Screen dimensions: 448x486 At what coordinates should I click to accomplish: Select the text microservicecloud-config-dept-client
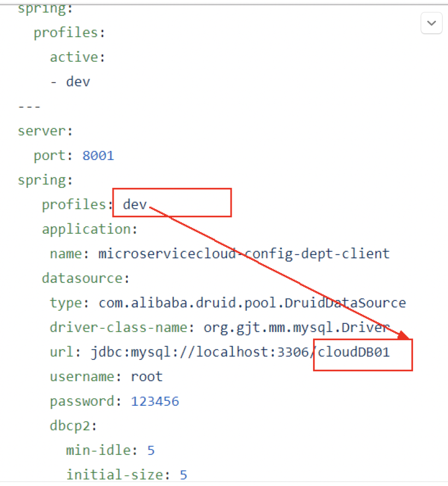[244, 254]
